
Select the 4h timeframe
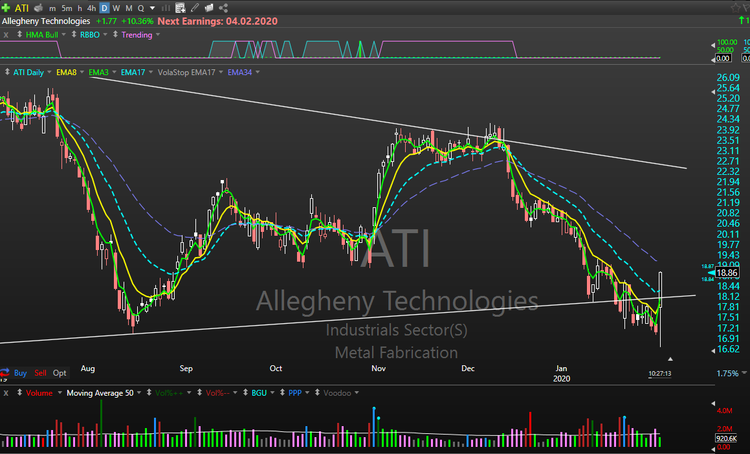[x=92, y=6]
